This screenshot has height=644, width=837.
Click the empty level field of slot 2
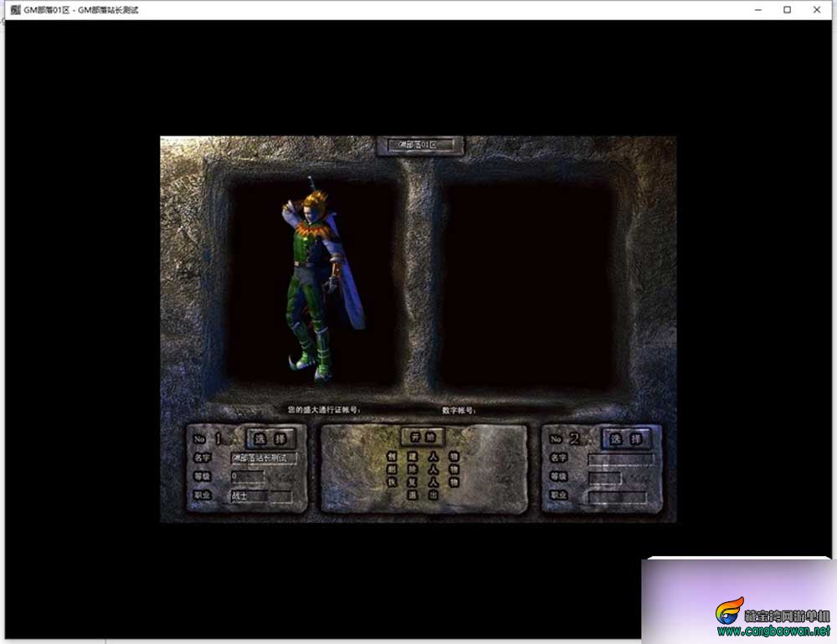605,477
